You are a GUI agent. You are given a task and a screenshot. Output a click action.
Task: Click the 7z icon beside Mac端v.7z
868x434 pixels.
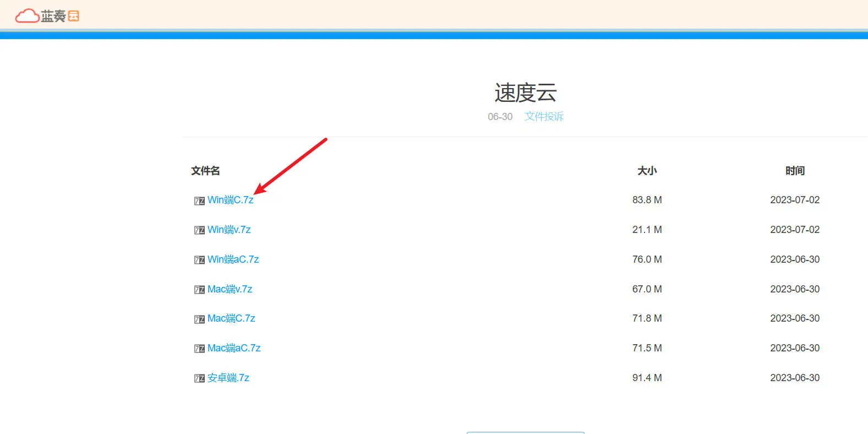pos(199,290)
